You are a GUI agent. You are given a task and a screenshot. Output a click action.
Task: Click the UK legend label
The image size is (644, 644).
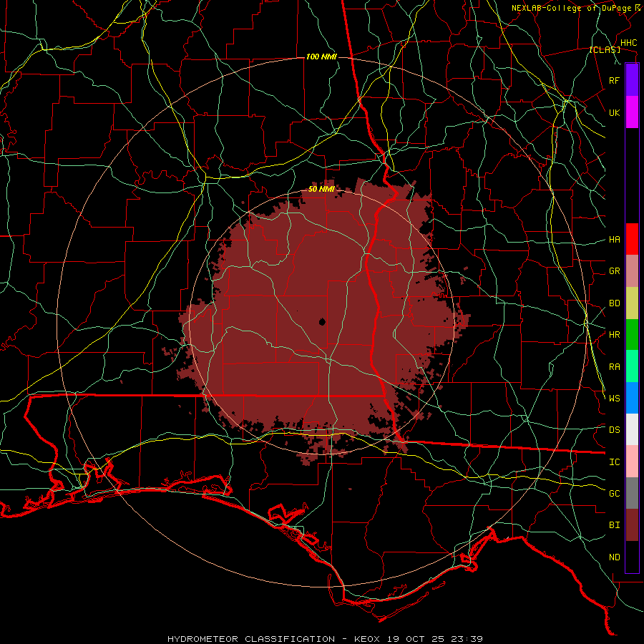615,112
